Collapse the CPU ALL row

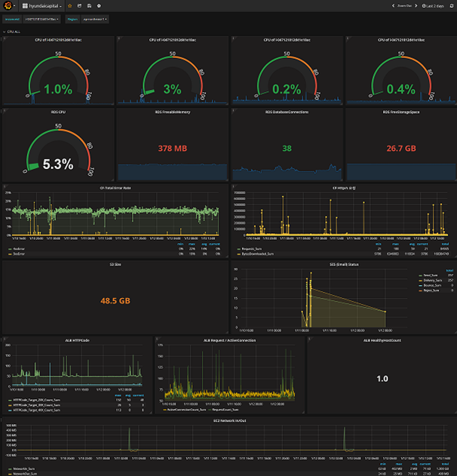[11, 32]
